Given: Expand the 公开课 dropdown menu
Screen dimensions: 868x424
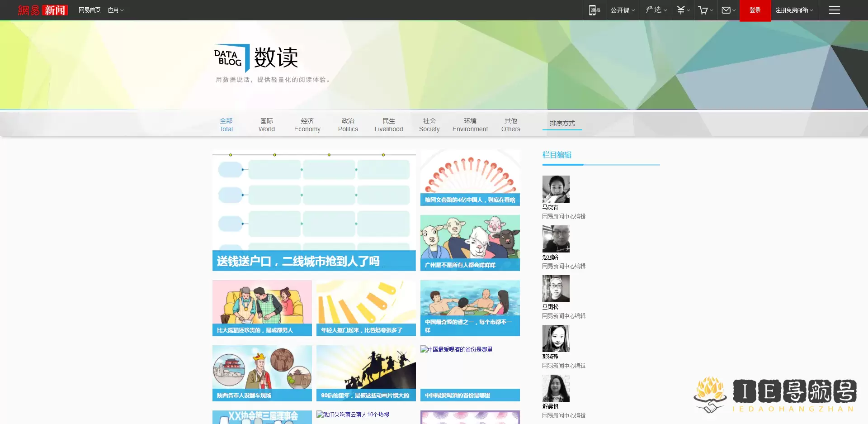Looking at the screenshot, I should point(623,10).
